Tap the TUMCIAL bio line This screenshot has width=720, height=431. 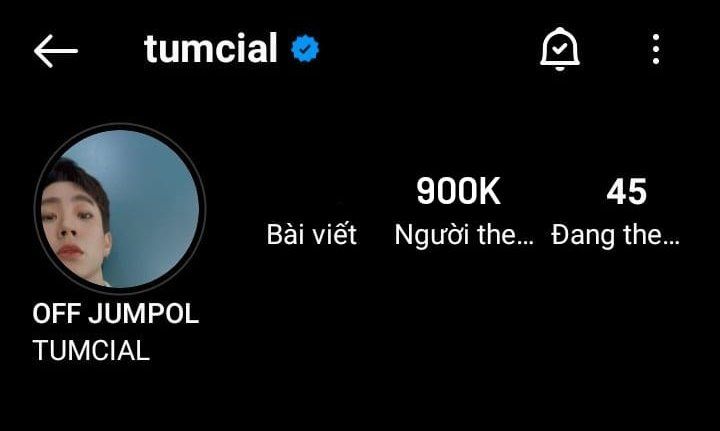pos(91,351)
